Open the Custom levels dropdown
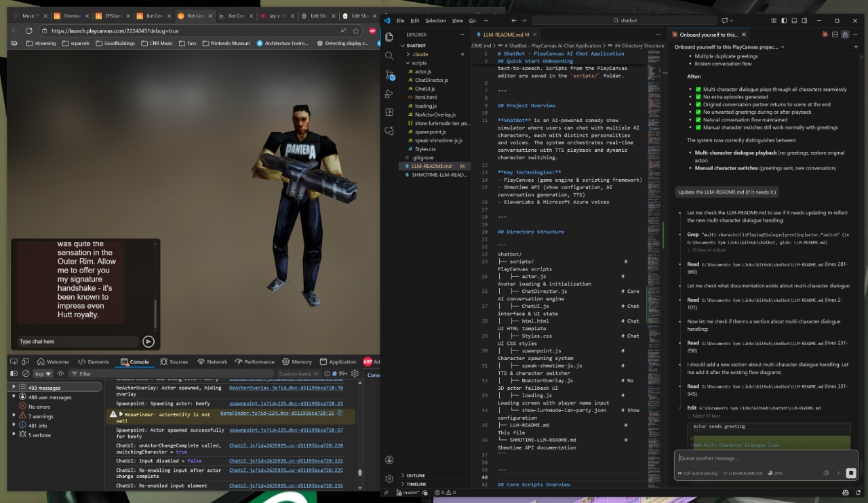 pyautogui.click(x=298, y=374)
